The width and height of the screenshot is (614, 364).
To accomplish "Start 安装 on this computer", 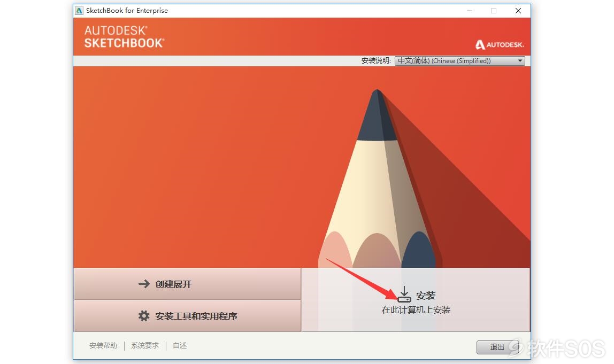I will coord(416,300).
